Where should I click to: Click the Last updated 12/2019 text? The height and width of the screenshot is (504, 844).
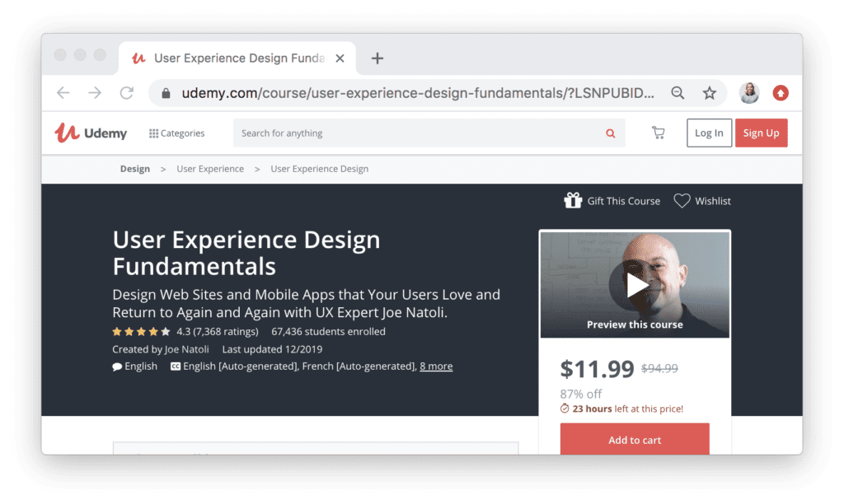272,350
